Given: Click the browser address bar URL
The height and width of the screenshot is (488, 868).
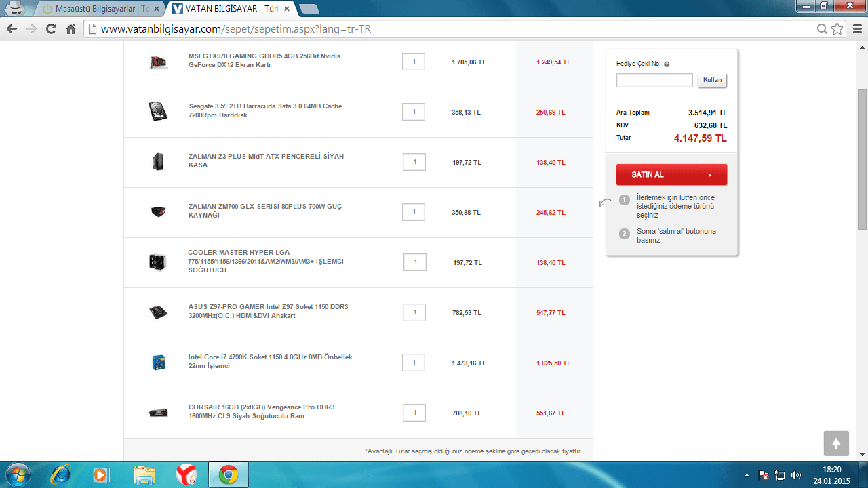Looking at the screenshot, I should point(236,29).
